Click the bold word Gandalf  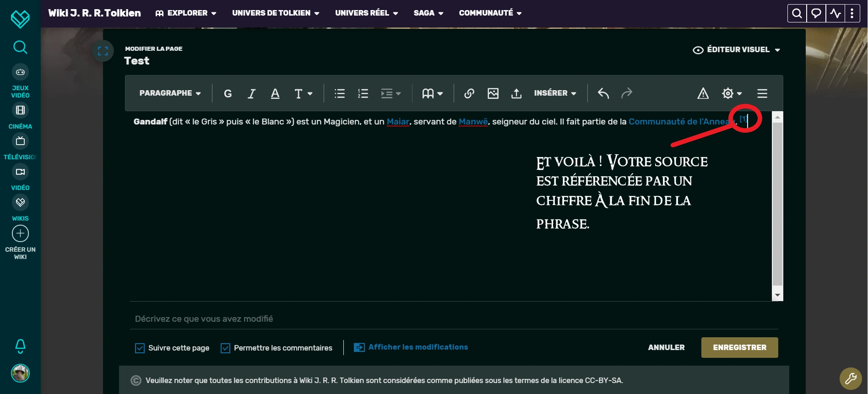[151, 122]
